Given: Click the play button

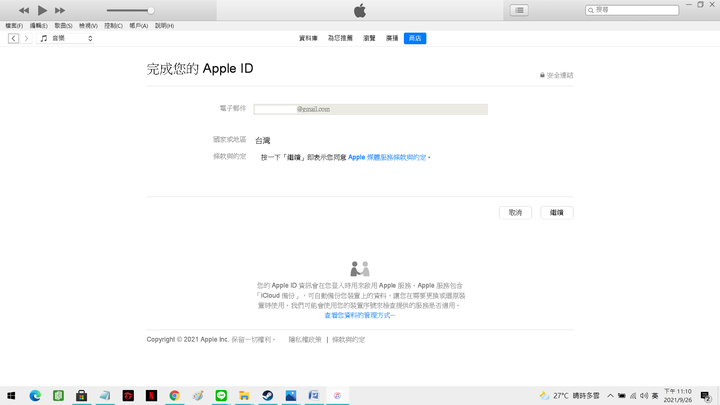Looking at the screenshot, I should pyautogui.click(x=42, y=10).
